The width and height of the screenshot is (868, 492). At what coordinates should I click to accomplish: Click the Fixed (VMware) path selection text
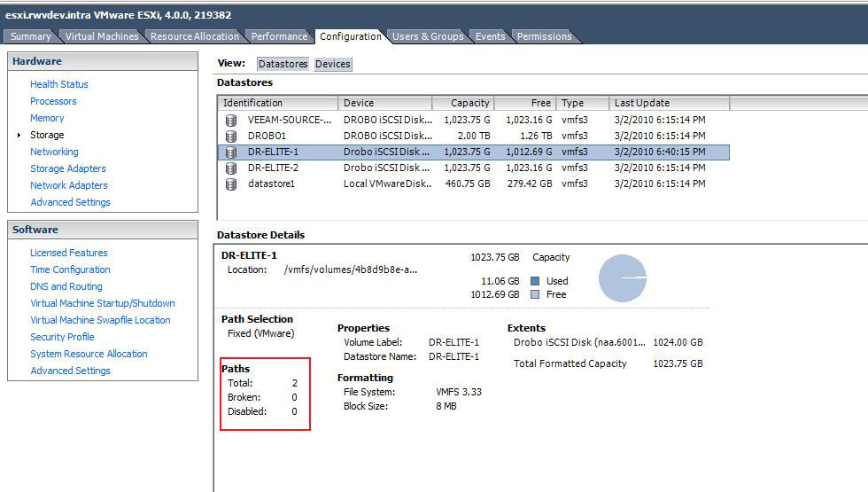260,333
